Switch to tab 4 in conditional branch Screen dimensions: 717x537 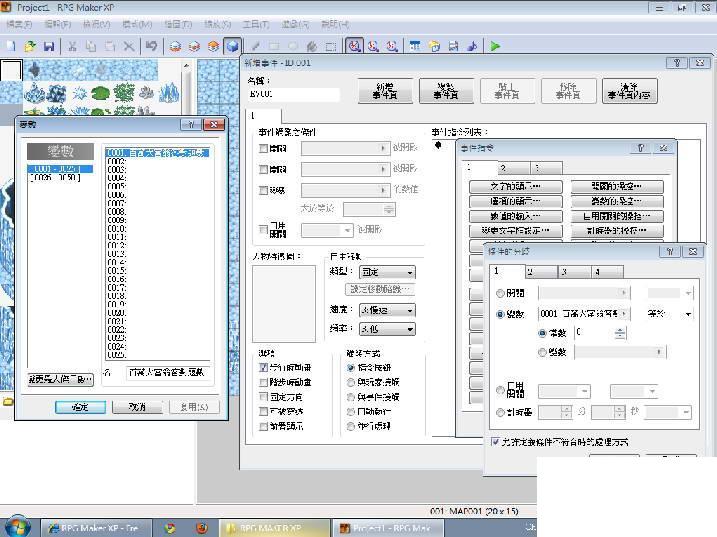coord(607,272)
